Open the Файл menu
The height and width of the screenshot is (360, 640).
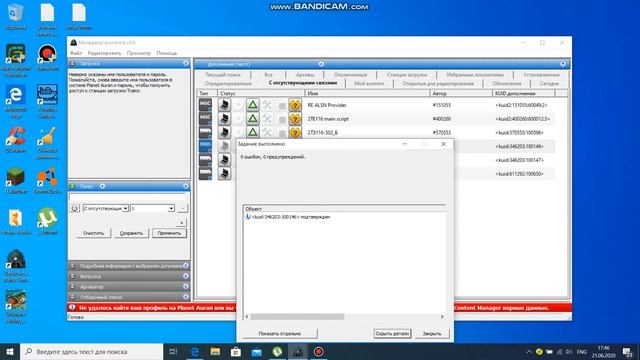(x=76, y=53)
